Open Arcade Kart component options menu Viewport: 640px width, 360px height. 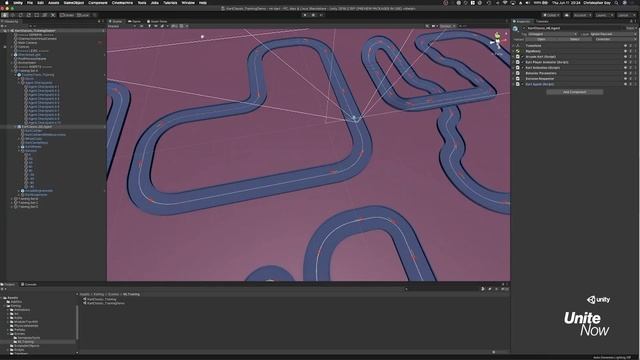coord(636,57)
